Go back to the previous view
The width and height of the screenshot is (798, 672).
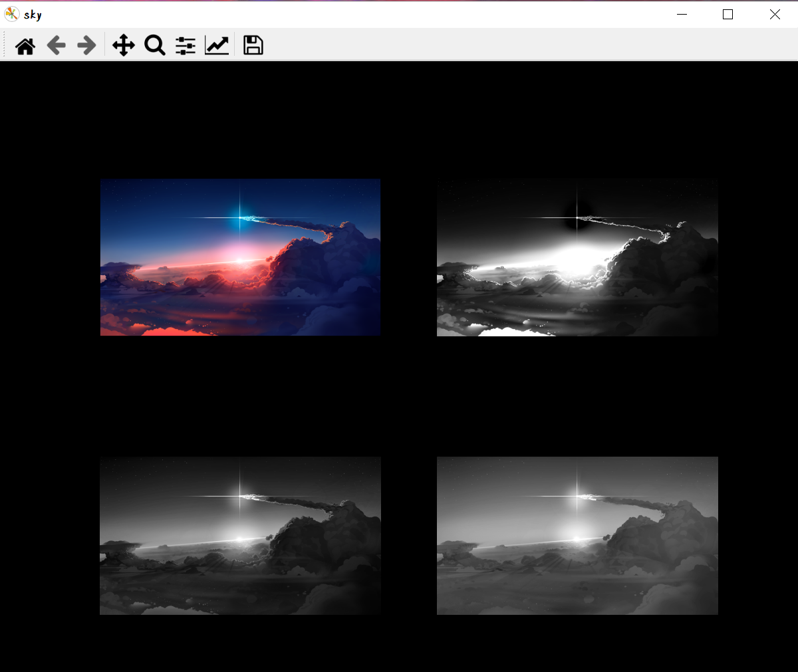point(57,46)
